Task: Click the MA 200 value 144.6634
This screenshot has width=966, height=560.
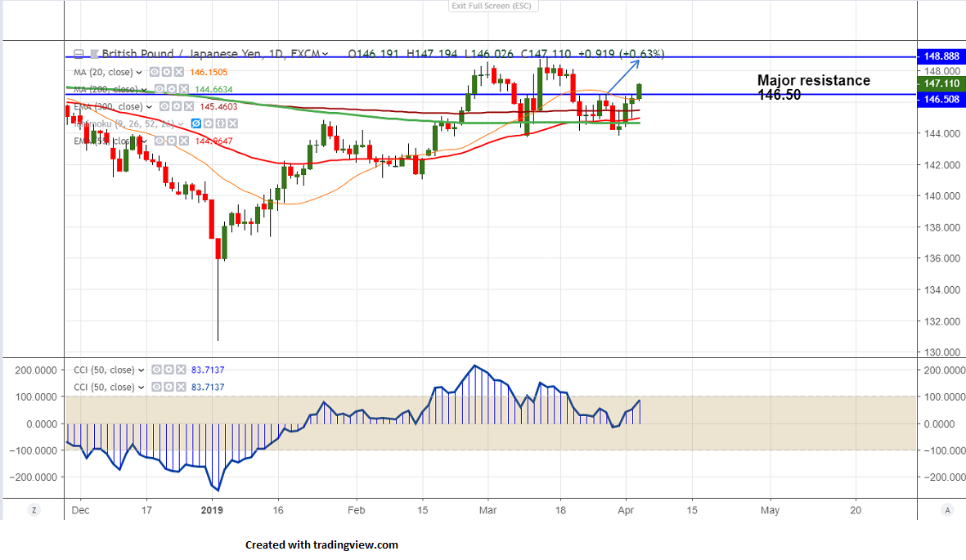Action: point(213,89)
